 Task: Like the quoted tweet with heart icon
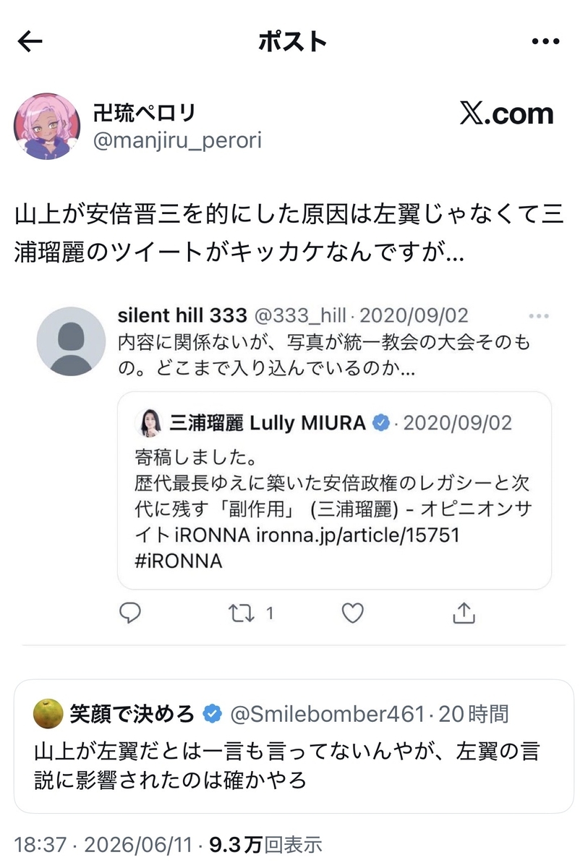[x=352, y=613]
